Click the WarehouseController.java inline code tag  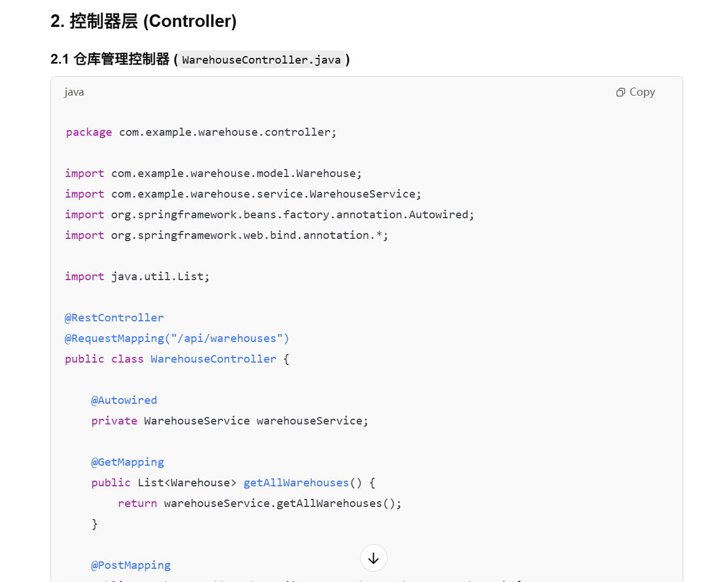pyautogui.click(x=261, y=60)
